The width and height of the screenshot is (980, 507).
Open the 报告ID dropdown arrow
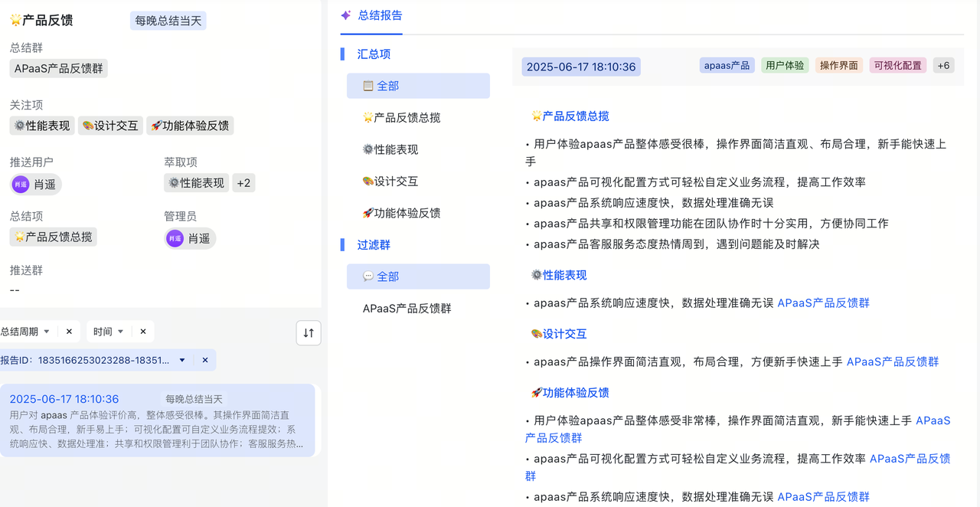(x=182, y=360)
